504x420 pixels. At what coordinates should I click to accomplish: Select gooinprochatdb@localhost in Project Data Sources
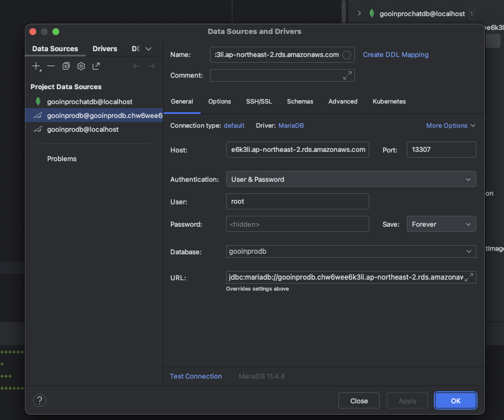pos(94,101)
